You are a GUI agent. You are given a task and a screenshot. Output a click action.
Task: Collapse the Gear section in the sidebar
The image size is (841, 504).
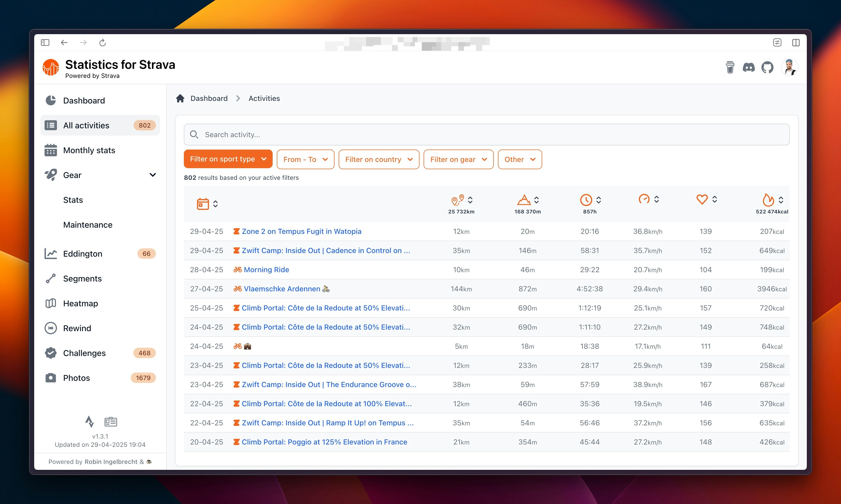153,175
